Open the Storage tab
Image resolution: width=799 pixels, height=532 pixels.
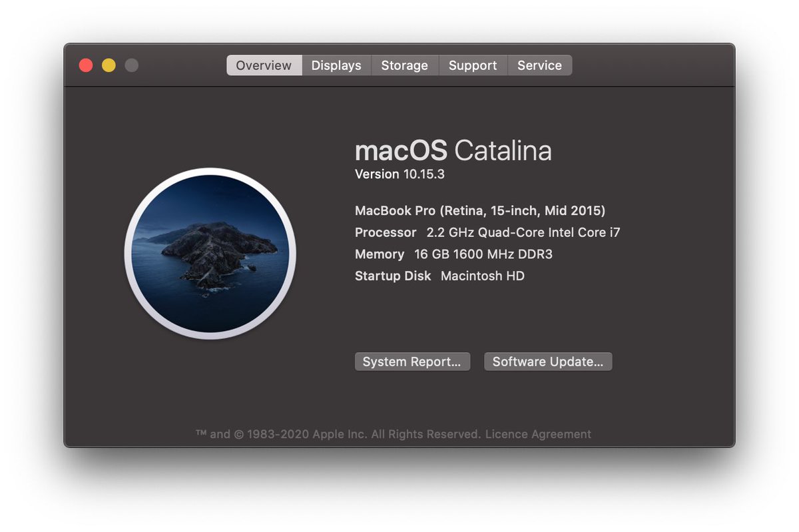click(x=405, y=65)
